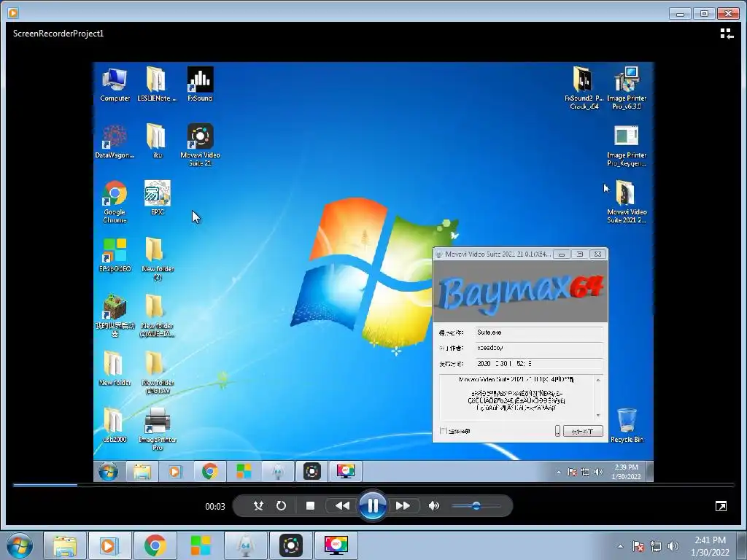Image resolution: width=747 pixels, height=560 pixels.
Task: Mute the player sound with the speaker button
Action: [433, 505]
